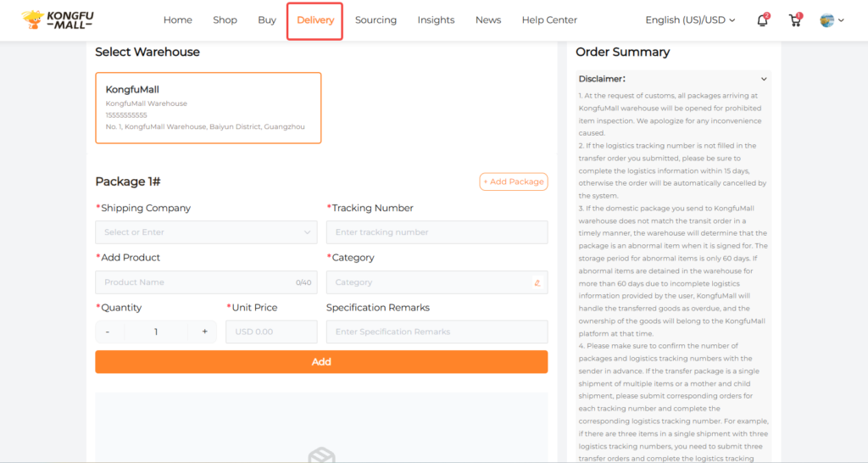Open the Shipping Company dropdown
Screen dimensions: 868x463
(206, 232)
